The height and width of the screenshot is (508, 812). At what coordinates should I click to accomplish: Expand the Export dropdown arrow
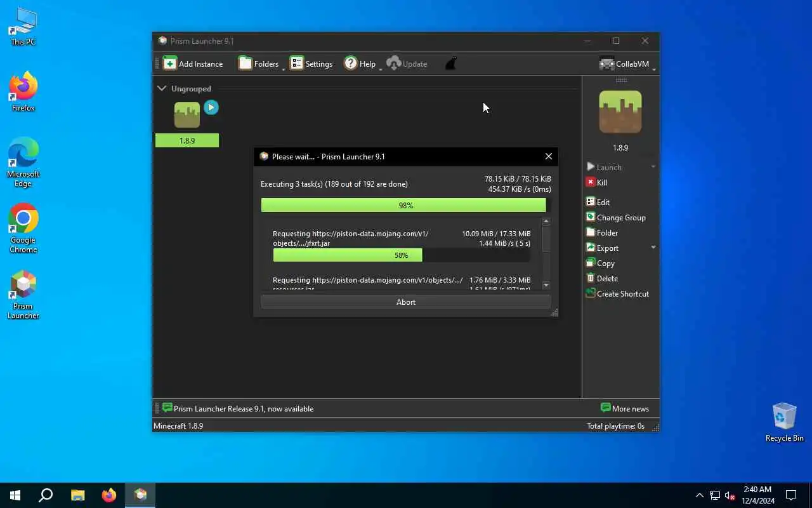(653, 248)
